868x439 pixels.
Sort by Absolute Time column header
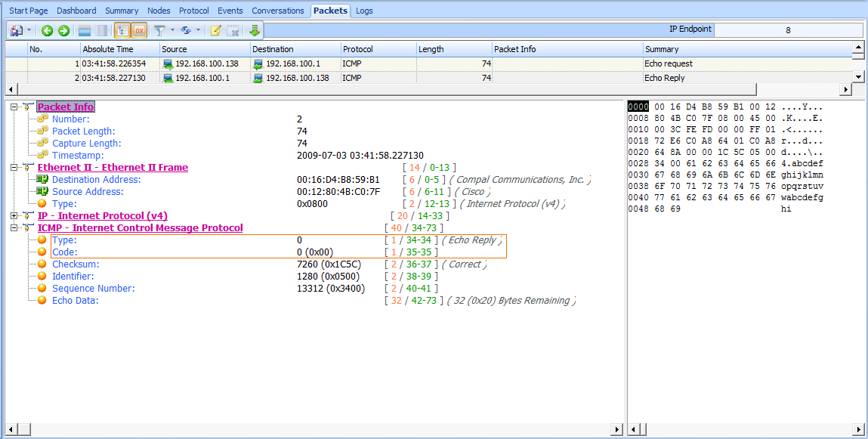pos(119,49)
